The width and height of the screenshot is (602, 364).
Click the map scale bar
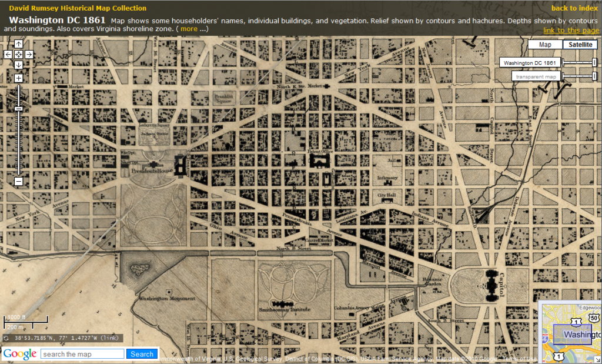coord(26,322)
